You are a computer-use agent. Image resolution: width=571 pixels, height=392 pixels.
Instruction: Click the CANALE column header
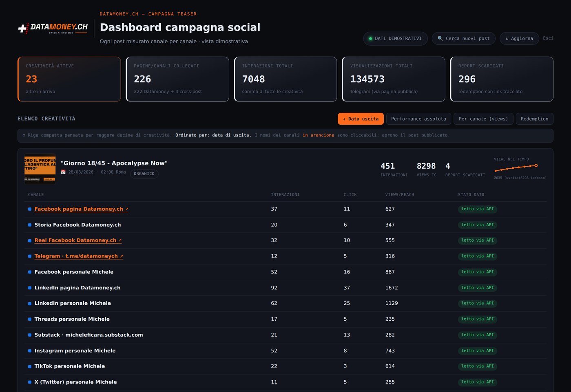(x=36, y=195)
